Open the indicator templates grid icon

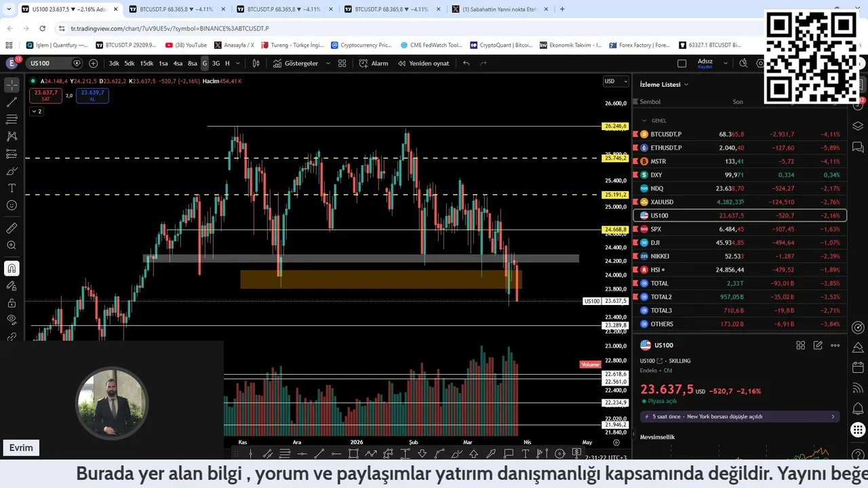coord(342,63)
